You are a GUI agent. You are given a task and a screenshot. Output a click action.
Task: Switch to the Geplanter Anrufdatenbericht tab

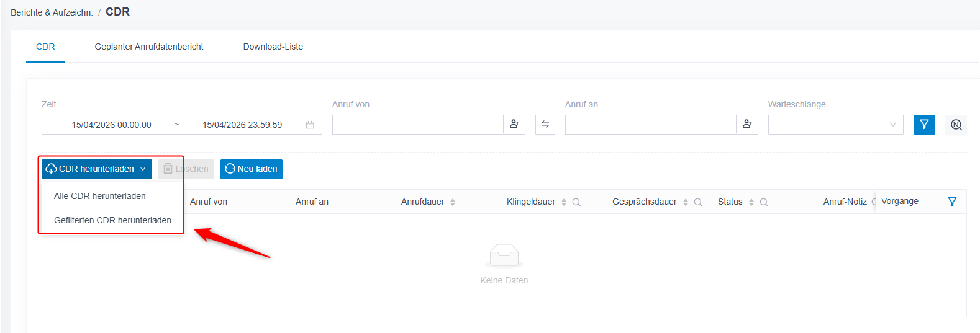point(149,47)
